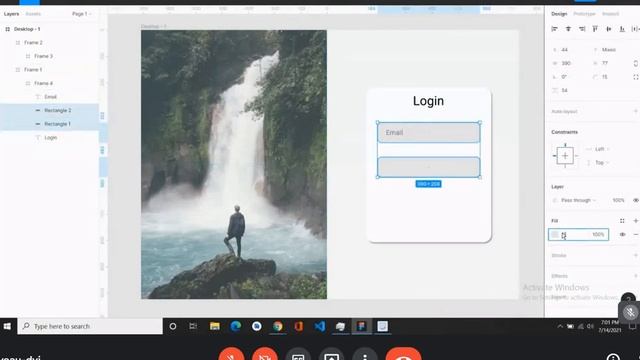The height and width of the screenshot is (360, 640).
Task: Switch to the Design tab
Action: (559, 14)
